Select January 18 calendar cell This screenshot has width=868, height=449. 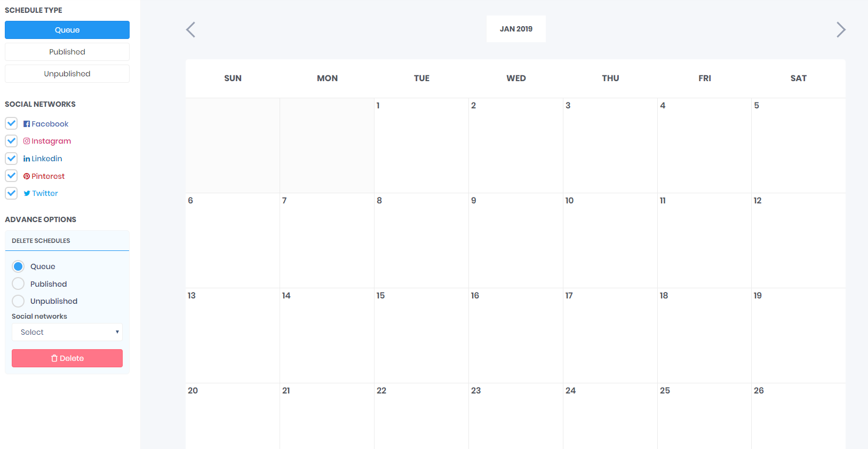pos(704,336)
